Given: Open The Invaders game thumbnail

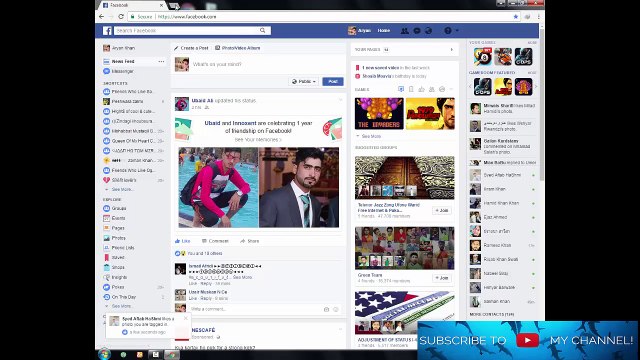Looking at the screenshot, I should click(x=379, y=113).
